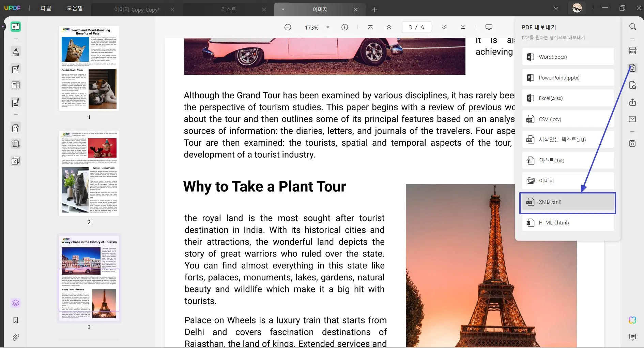The height and width of the screenshot is (348, 644).
Task: Open the Attachments paperclip panel
Action: point(16,337)
